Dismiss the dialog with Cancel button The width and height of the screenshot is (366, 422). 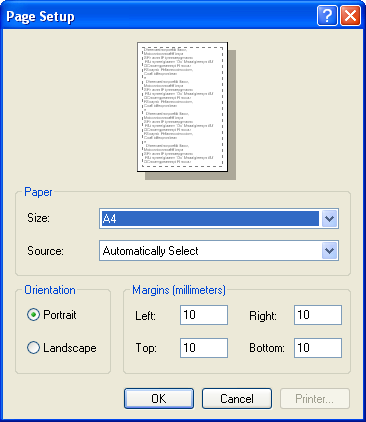point(237,398)
